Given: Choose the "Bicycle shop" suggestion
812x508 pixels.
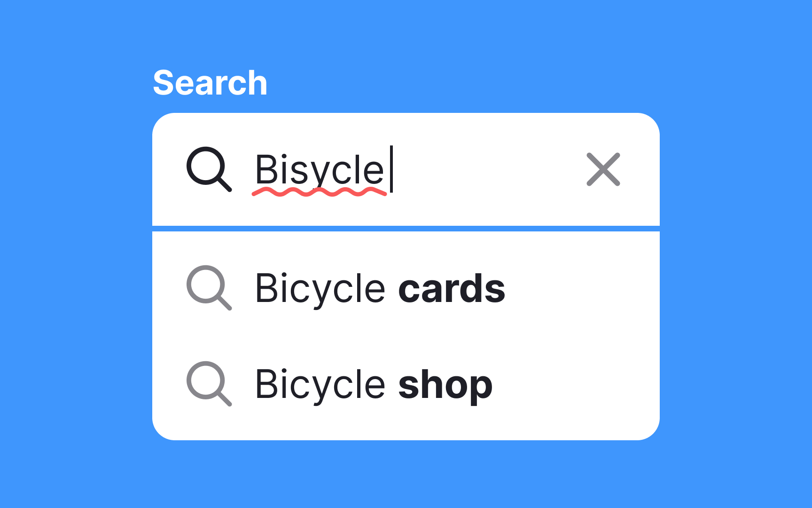Looking at the screenshot, I should pyautogui.click(x=374, y=384).
